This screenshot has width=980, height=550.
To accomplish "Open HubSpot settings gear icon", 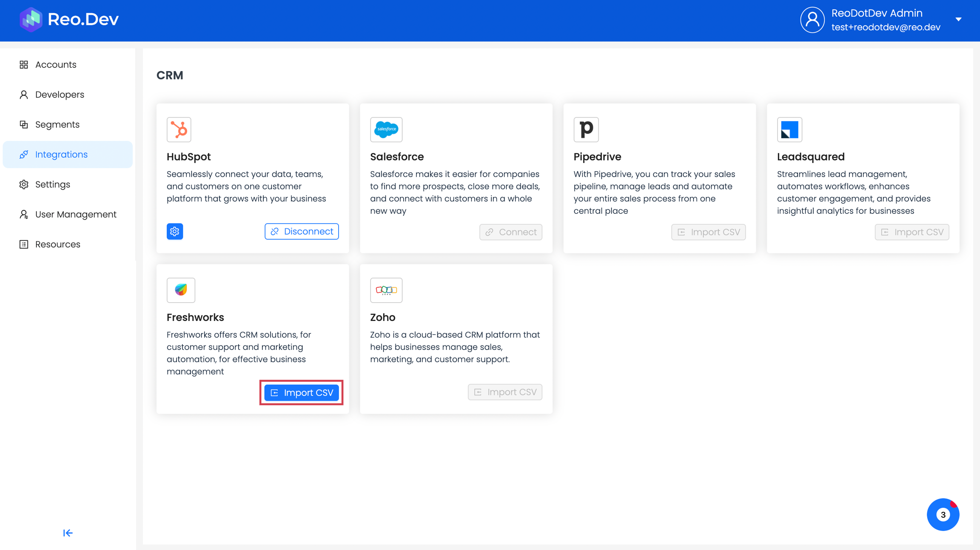I will pos(174,232).
